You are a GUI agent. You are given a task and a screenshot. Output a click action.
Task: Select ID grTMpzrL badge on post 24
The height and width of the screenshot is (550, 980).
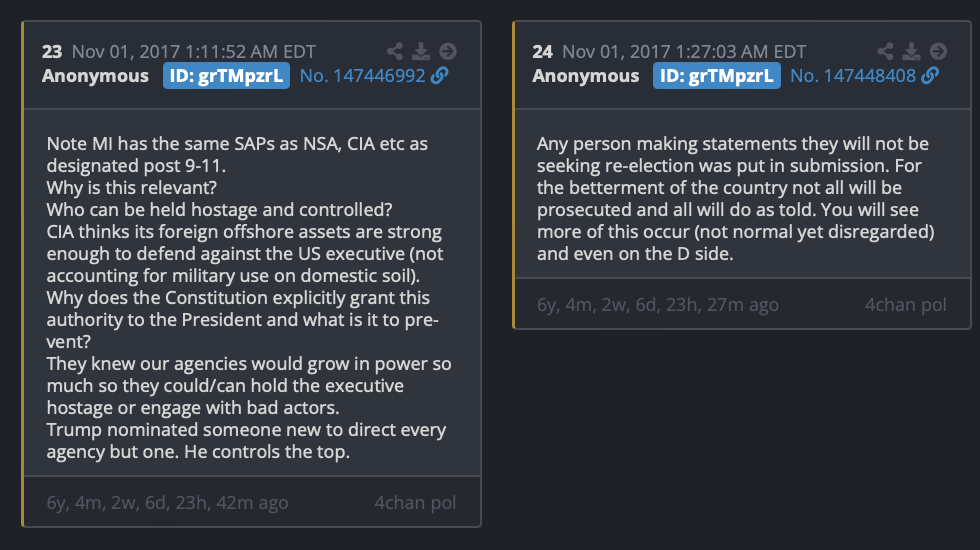pos(717,76)
